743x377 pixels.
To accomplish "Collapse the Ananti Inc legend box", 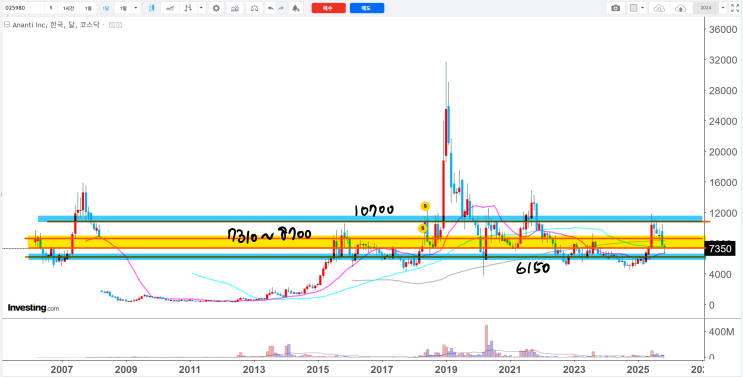I will (7, 25).
